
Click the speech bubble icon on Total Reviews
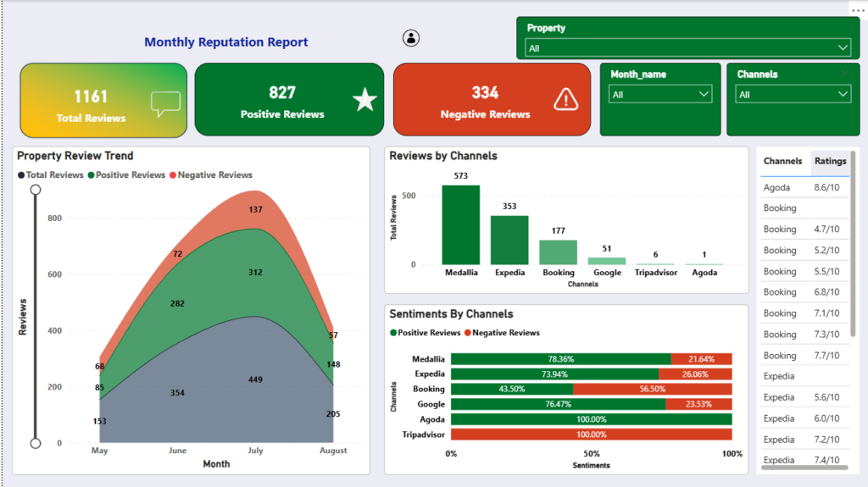(x=165, y=103)
